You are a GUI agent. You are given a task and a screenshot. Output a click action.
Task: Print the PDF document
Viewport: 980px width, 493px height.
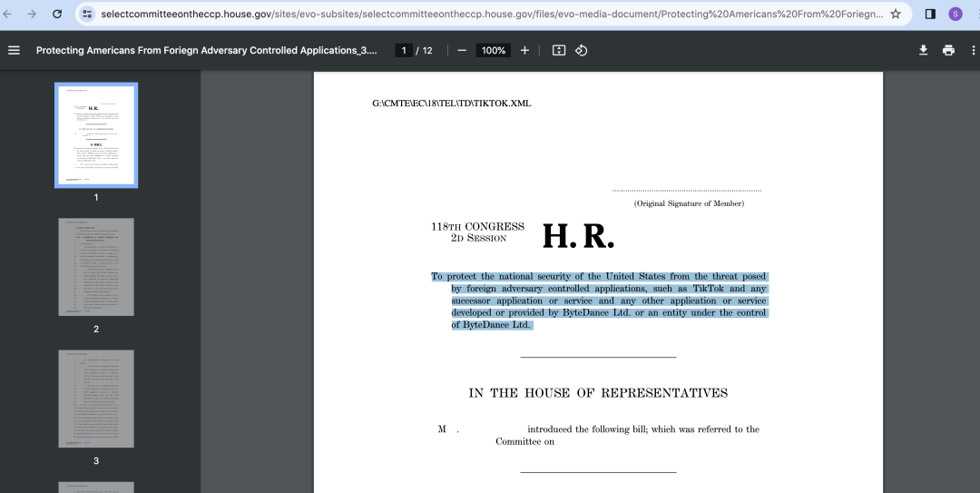tap(948, 50)
